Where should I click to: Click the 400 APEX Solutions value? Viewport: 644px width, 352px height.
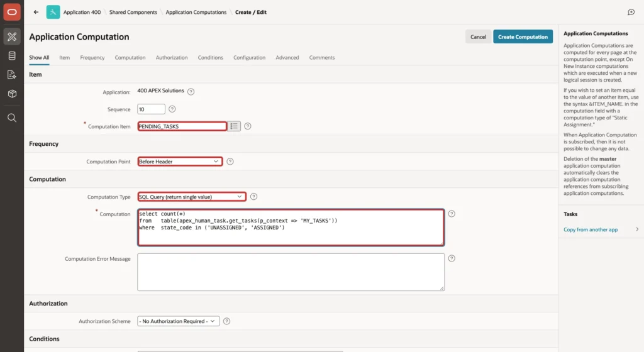click(x=160, y=91)
